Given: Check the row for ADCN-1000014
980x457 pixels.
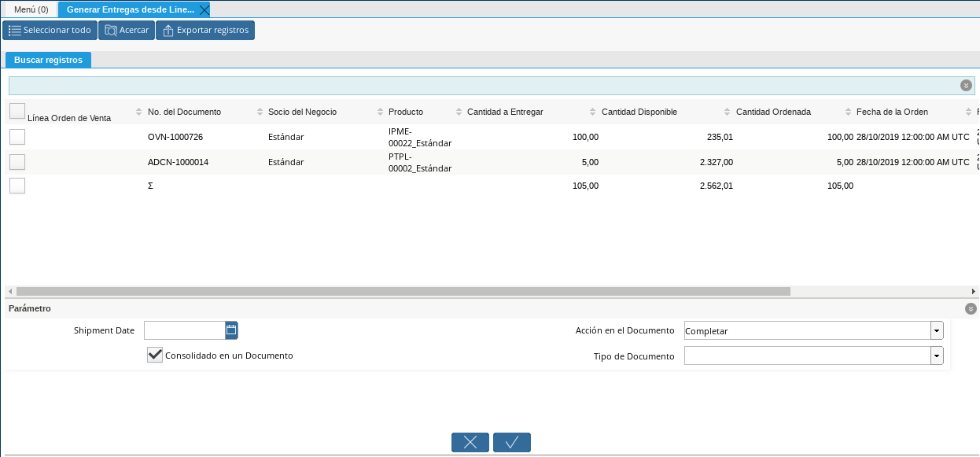Looking at the screenshot, I should pyautogui.click(x=17, y=162).
